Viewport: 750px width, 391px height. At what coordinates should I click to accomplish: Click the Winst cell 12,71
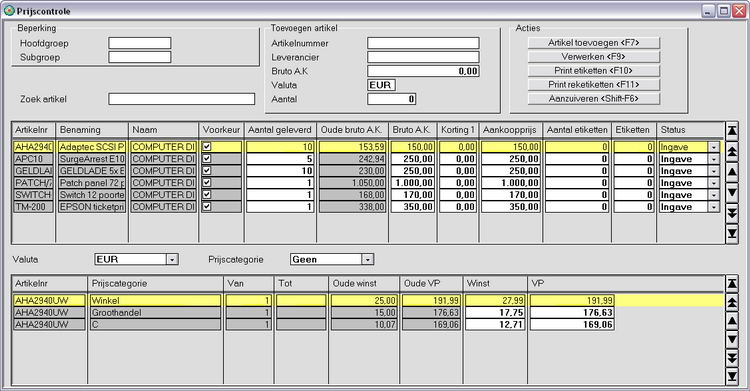[x=495, y=324]
